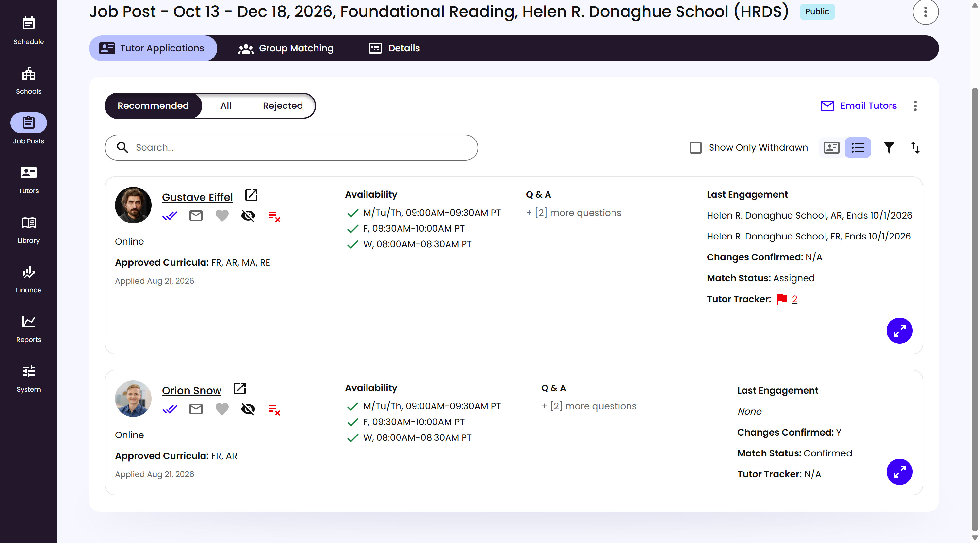Click double-check icon for Gustave Eiffel
The width and height of the screenshot is (980, 543).
coord(170,216)
